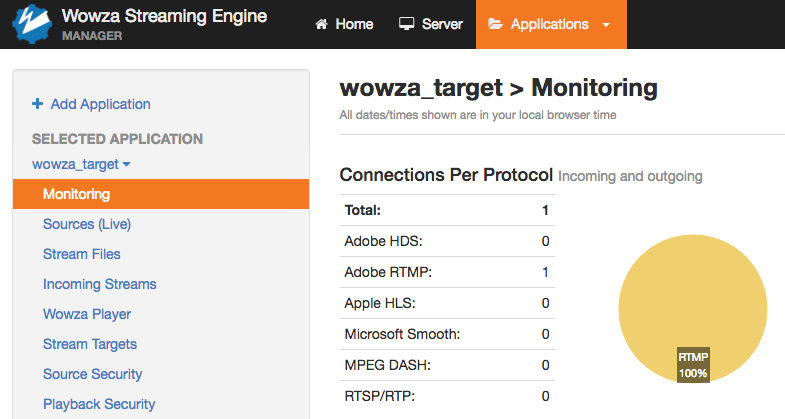This screenshot has height=419, width=785.
Task: Go to Playback Security
Action: click(x=99, y=404)
